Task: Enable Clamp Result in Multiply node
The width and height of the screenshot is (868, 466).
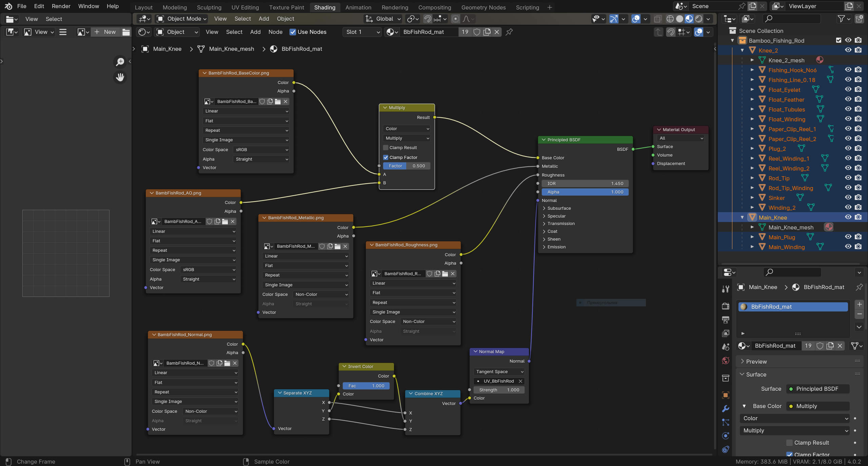Action: tap(386, 147)
